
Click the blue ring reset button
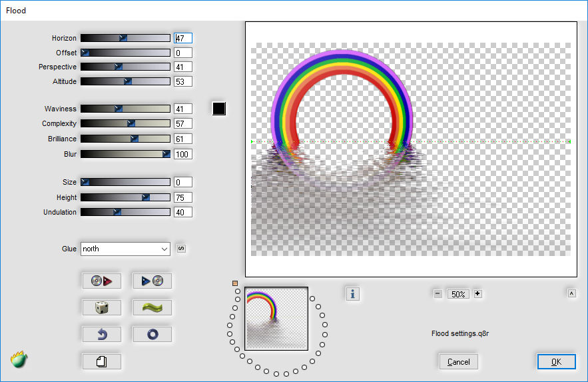click(152, 334)
